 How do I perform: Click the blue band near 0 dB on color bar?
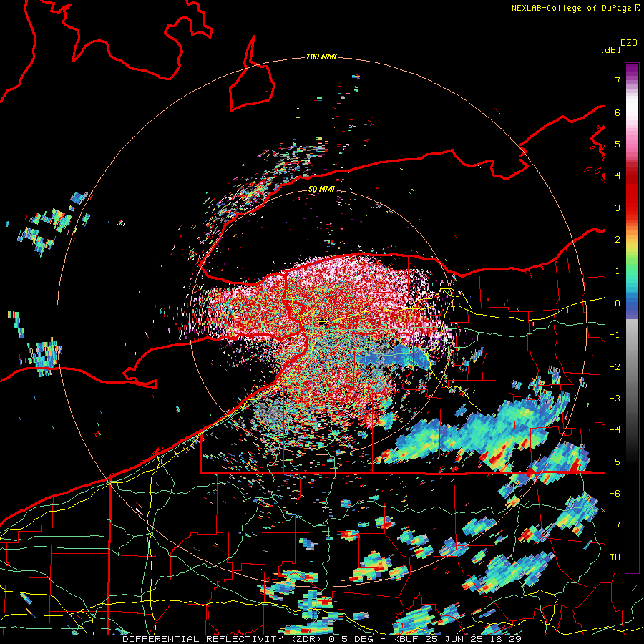pos(632,306)
